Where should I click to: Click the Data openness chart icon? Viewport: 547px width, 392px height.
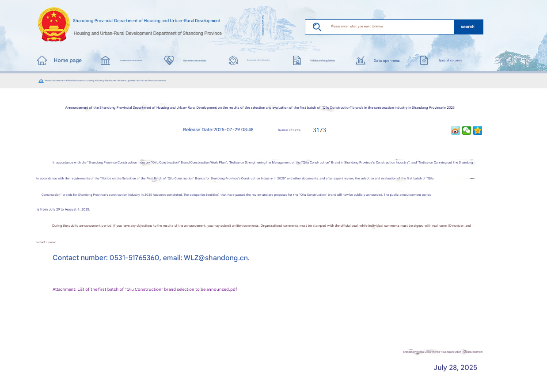(361, 61)
